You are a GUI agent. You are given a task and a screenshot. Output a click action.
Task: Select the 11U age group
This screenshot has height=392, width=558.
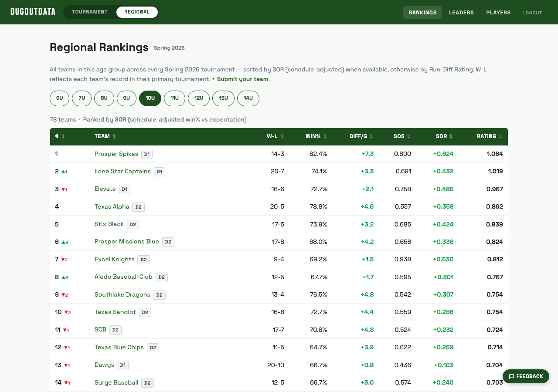pos(174,98)
